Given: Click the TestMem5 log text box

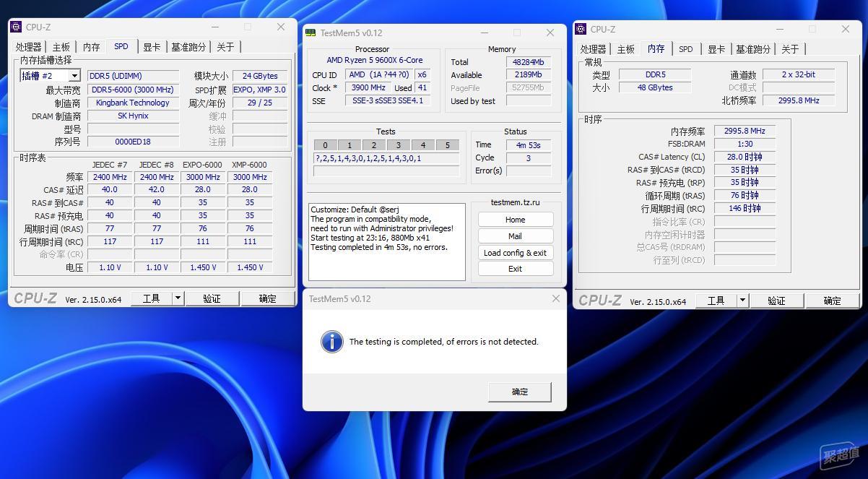Looking at the screenshot, I should coord(387,242).
